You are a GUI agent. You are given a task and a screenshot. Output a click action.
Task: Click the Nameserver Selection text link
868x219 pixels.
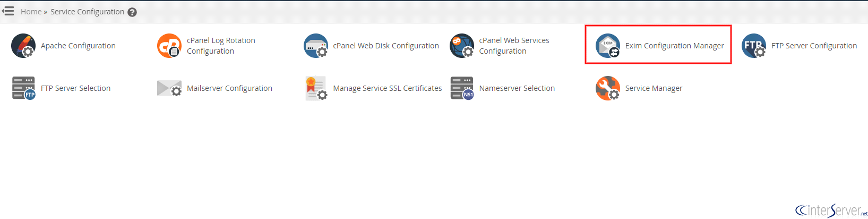coord(517,88)
